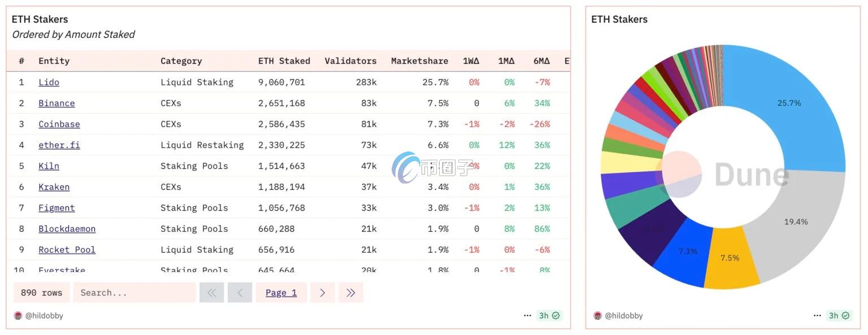Open the Coinbase entity link
Image resolution: width=868 pixels, height=335 pixels.
click(59, 124)
